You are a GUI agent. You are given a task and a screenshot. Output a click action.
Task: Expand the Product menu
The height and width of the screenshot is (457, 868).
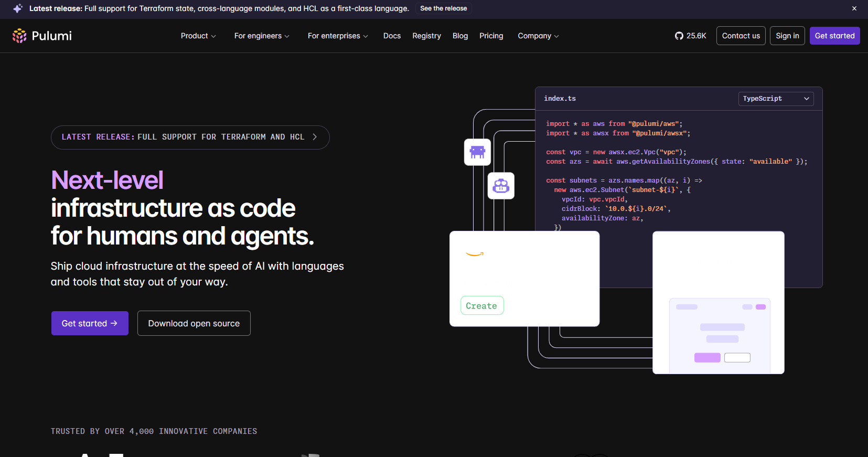pos(198,36)
